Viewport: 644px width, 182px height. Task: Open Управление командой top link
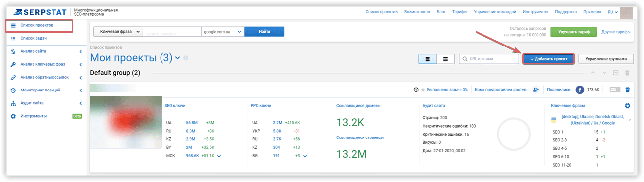tap(495, 11)
